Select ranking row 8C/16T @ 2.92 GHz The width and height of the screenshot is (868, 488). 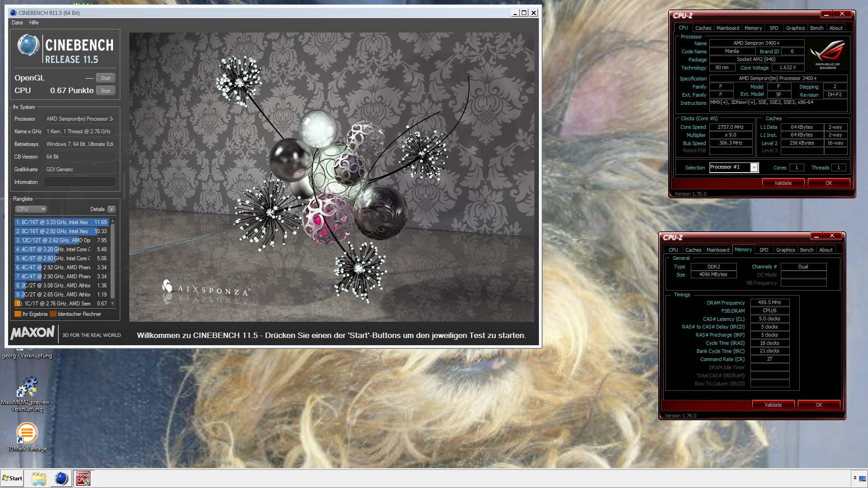61,231
